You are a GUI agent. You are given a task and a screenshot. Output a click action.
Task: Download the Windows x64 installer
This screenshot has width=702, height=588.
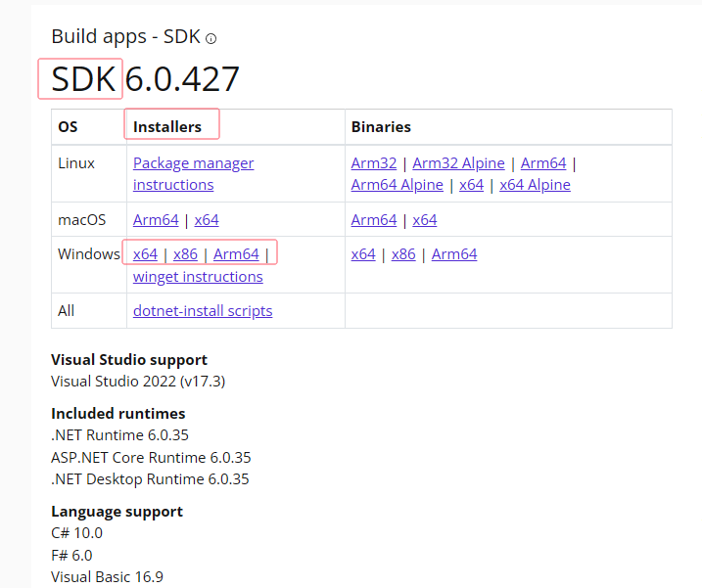pyautogui.click(x=145, y=254)
